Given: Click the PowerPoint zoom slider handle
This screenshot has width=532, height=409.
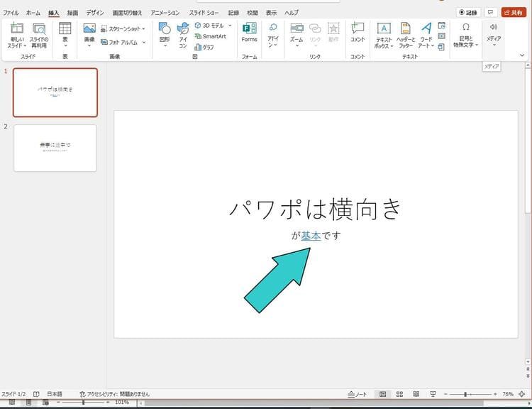Looking at the screenshot, I should click(465, 394).
